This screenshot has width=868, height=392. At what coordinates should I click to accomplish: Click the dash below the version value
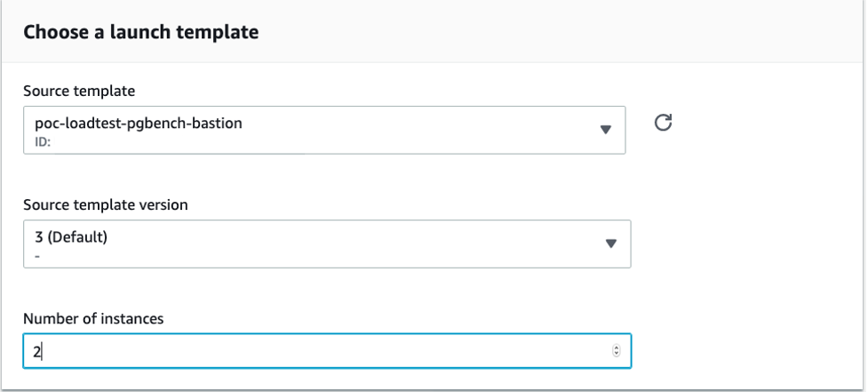tap(36, 252)
